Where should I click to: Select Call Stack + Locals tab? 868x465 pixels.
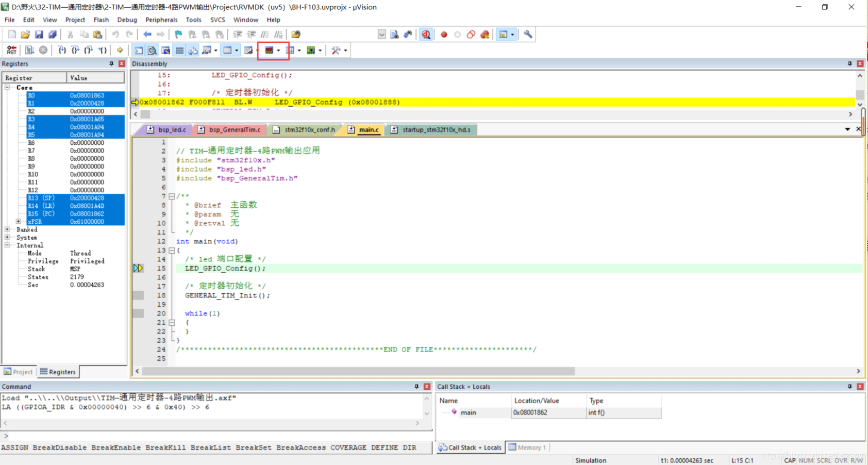(470, 447)
